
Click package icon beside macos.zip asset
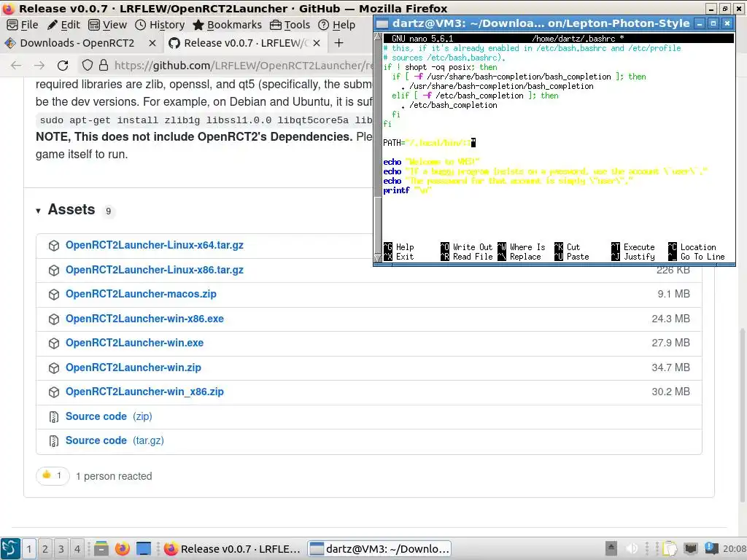pos(54,295)
